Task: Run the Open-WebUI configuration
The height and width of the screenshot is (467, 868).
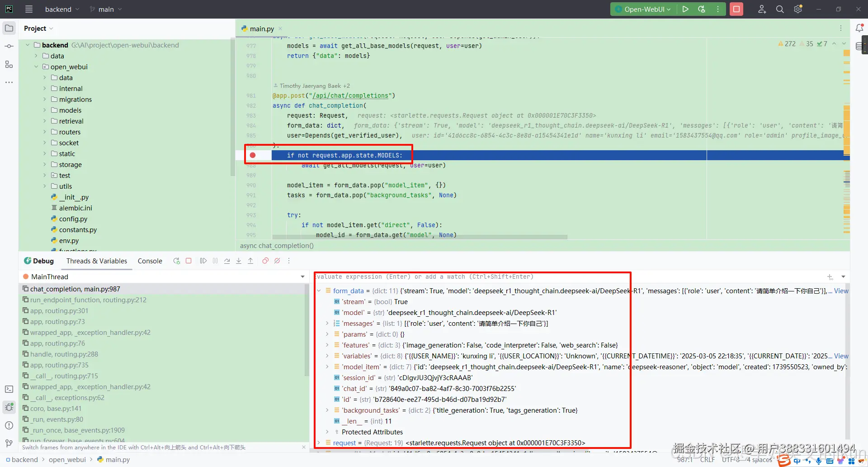Action: point(685,9)
